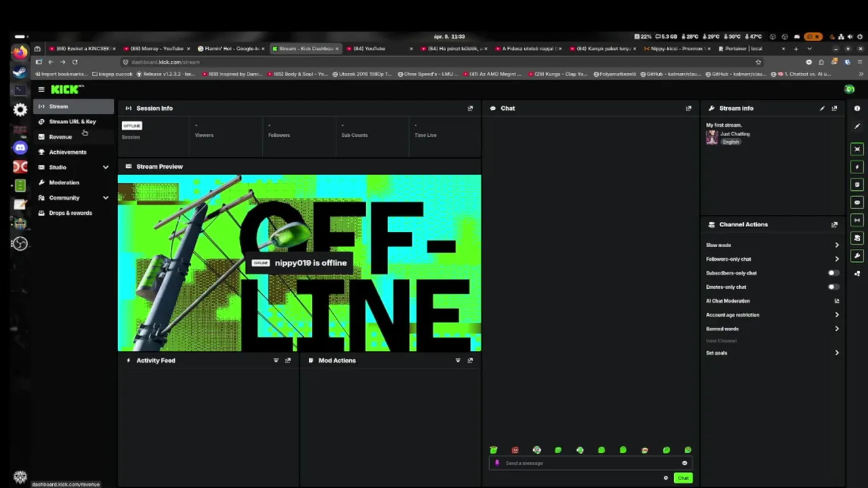This screenshot has height=488, width=868.
Task: Toggle Subscribers-only chat switch
Action: [833, 273]
